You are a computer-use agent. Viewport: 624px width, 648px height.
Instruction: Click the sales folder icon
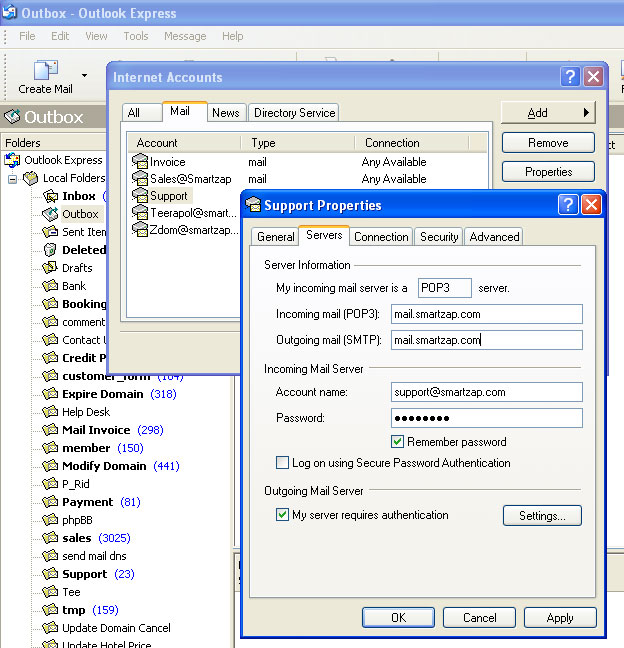click(50, 538)
